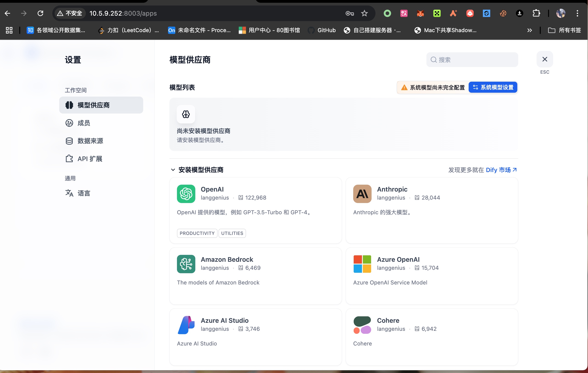Screen dimensions: 588x373
Task: Open the 未命名文件 ProcessOn bookmark
Action: [199, 30]
